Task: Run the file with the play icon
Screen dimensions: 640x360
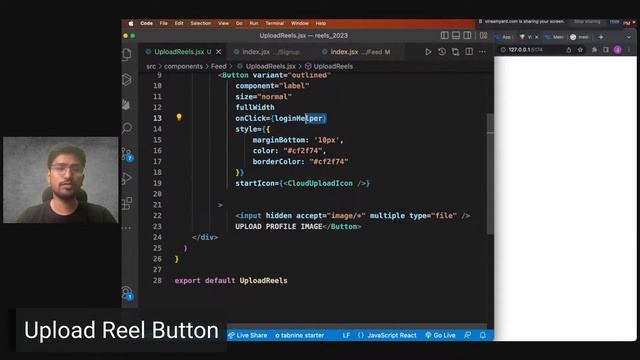Action: click(428, 52)
